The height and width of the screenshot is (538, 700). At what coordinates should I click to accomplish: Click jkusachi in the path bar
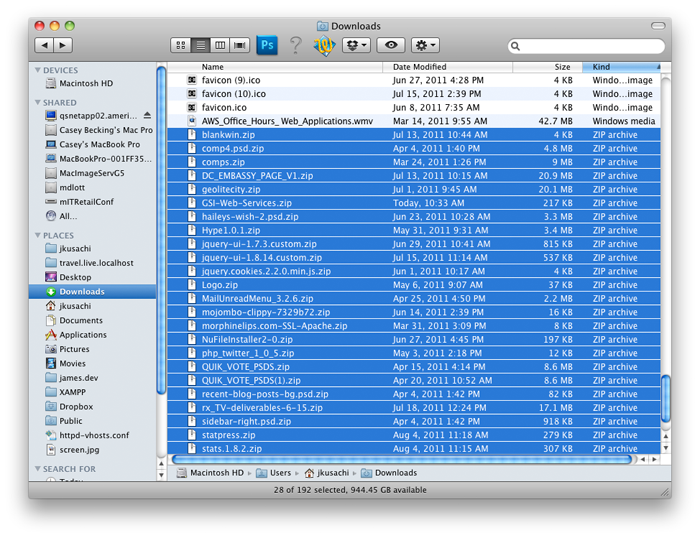[x=327, y=473]
